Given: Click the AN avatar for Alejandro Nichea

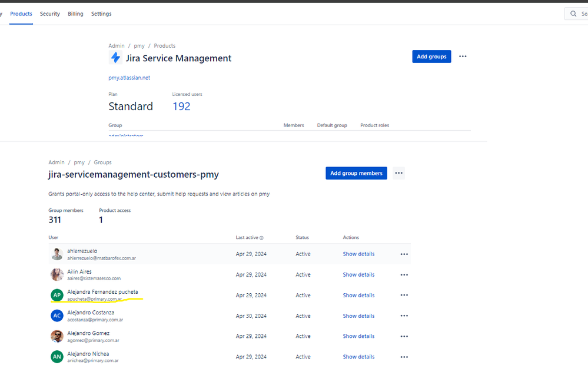Looking at the screenshot, I should click(57, 357).
